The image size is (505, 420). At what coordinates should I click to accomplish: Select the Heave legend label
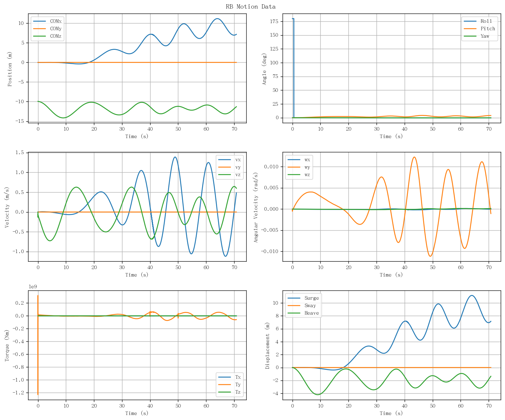tap(312, 313)
